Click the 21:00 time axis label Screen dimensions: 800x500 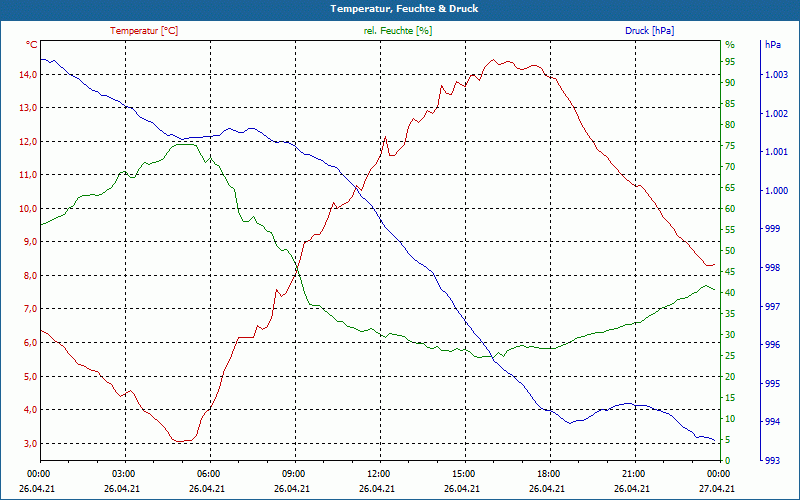coord(634,473)
